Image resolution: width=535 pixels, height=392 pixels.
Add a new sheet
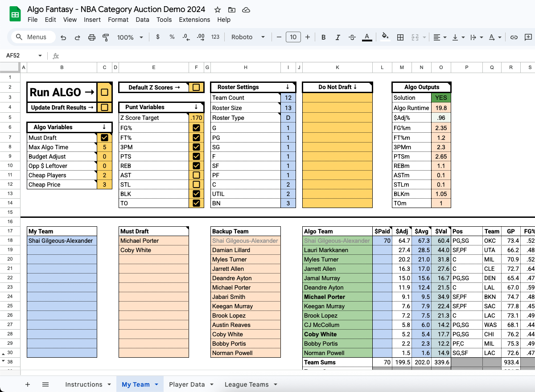tap(28, 384)
